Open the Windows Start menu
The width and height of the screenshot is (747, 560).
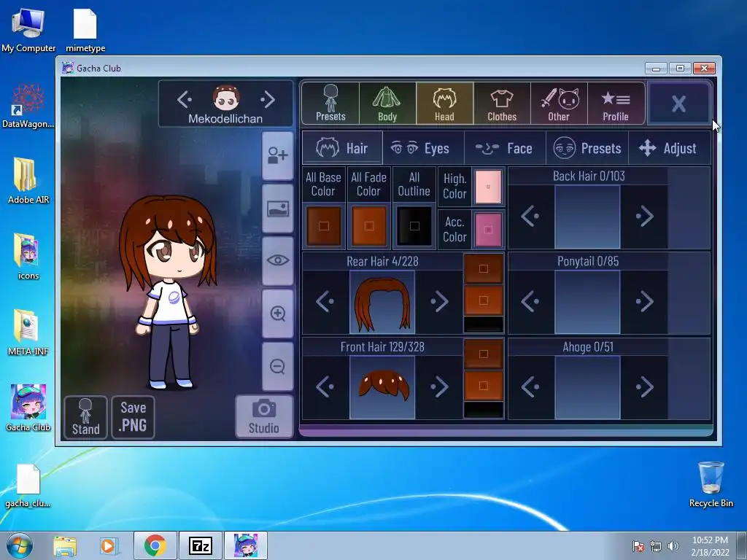[x=19, y=545]
